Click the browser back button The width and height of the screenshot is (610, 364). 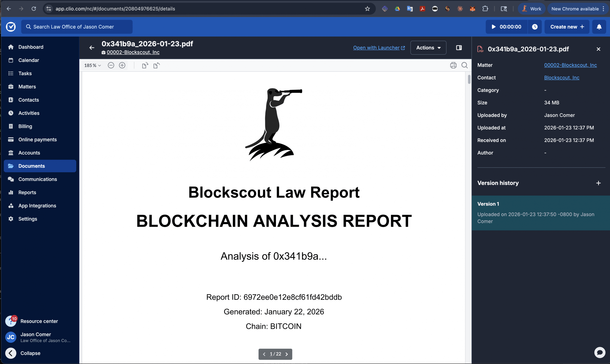tap(9, 9)
